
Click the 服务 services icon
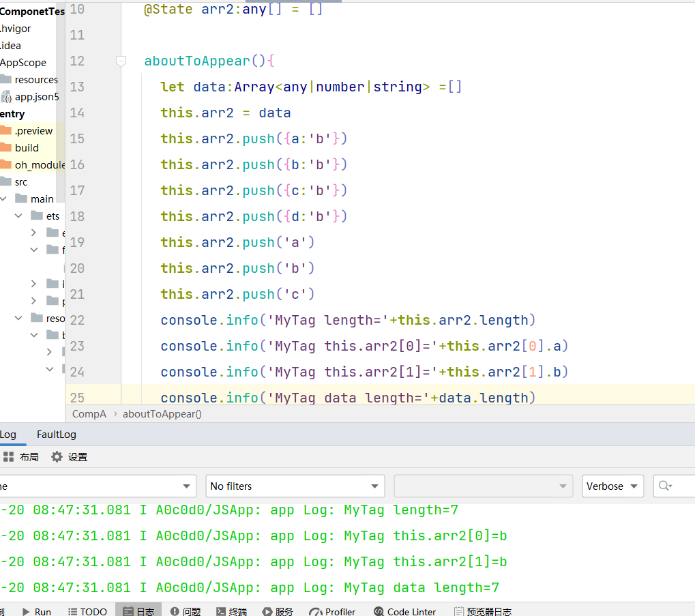[x=267, y=612]
